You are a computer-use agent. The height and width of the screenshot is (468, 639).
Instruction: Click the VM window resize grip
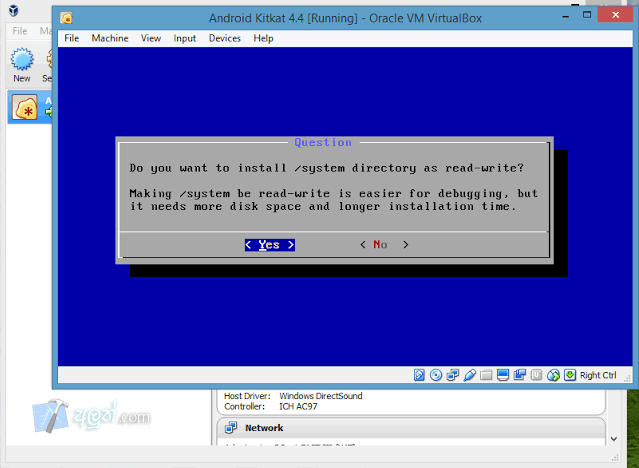pos(628,378)
